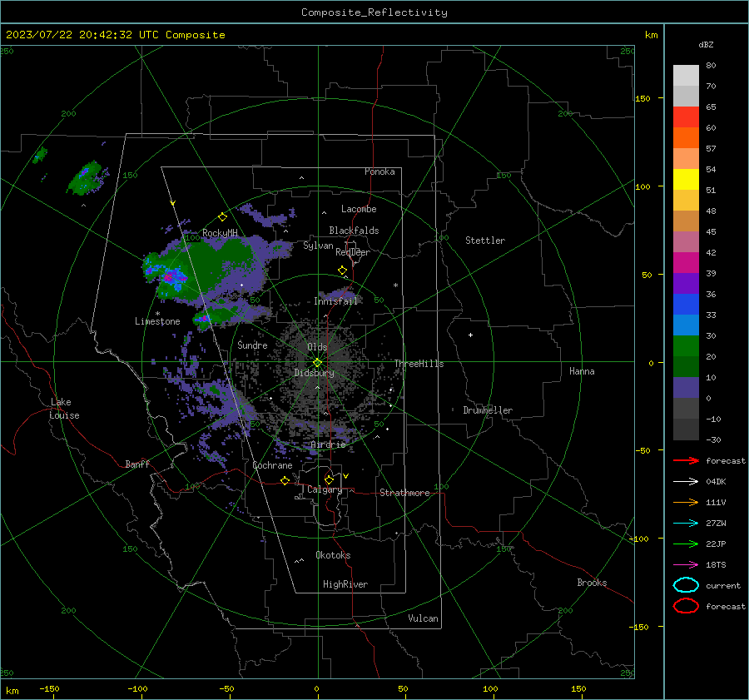The width and height of the screenshot is (749, 700).
Task: Click the Brooks label
Action: click(x=592, y=583)
